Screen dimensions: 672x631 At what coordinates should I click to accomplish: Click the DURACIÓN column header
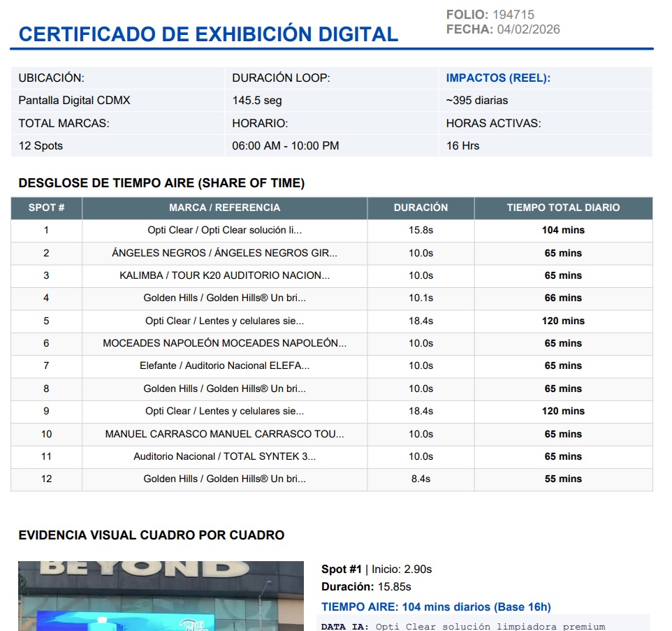[420, 207]
